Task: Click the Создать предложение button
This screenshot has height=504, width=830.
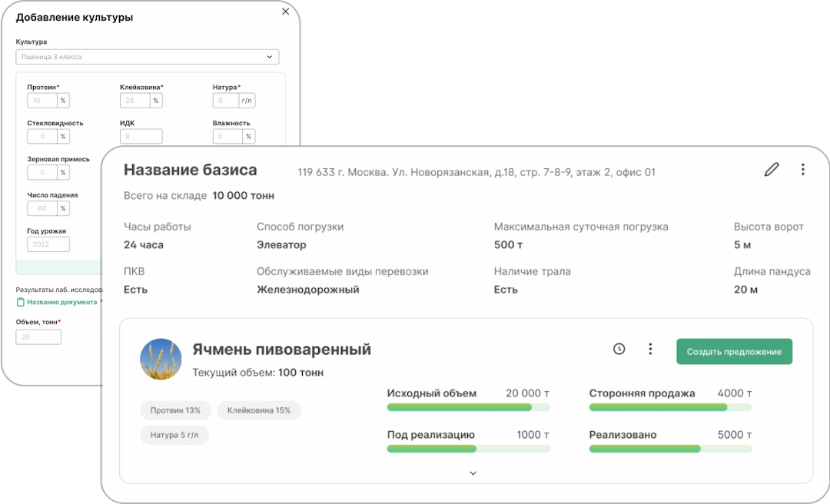Action: pos(733,352)
